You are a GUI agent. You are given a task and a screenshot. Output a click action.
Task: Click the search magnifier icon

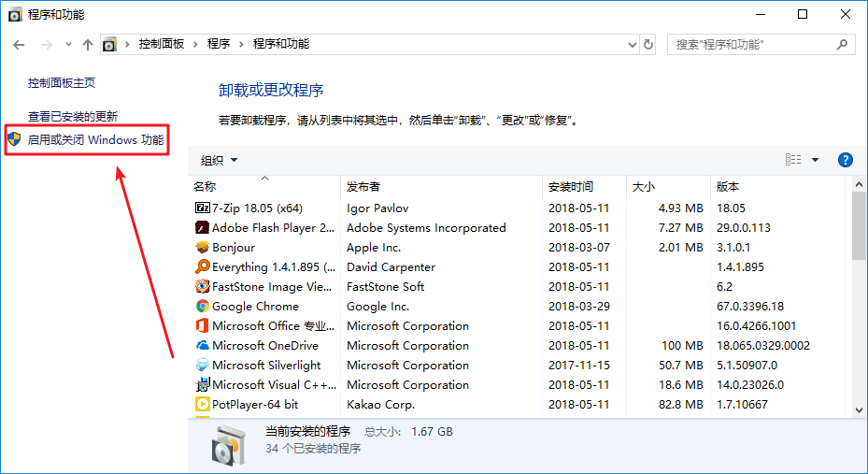click(842, 44)
